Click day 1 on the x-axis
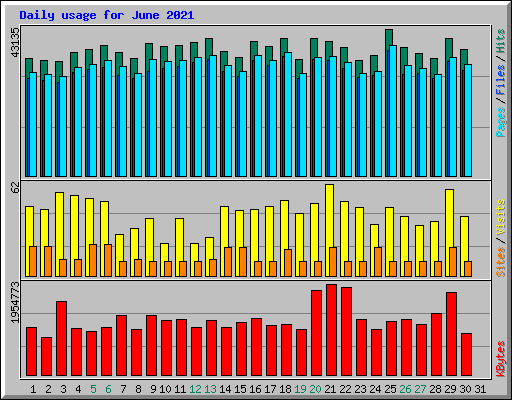The image size is (512, 400). (x=33, y=389)
